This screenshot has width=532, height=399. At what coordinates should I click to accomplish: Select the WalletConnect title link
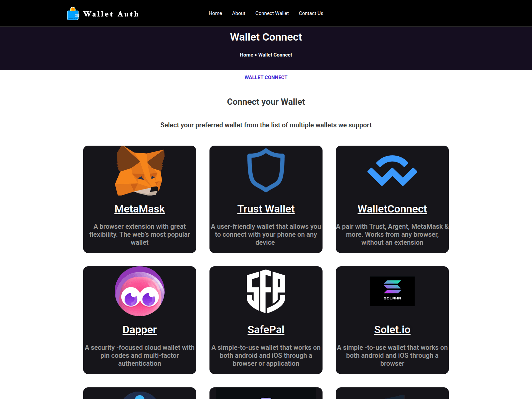392,209
